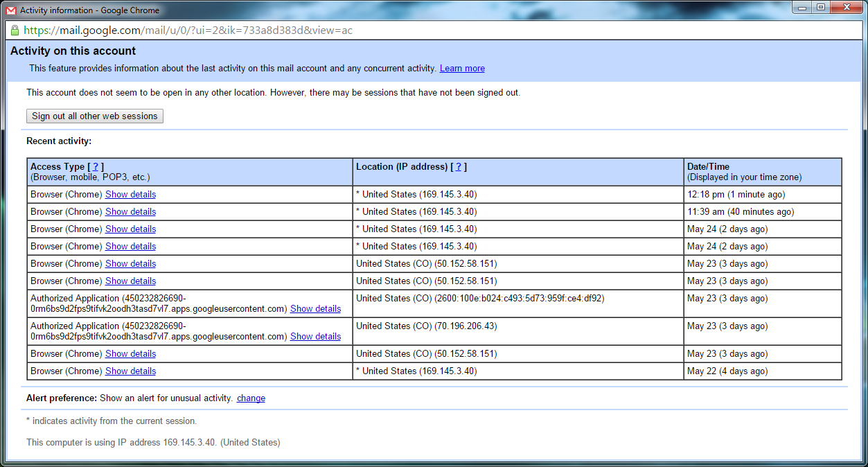Select the United States (CO) (70.196.206.43) cell
This screenshot has width=868, height=467.
(518, 331)
